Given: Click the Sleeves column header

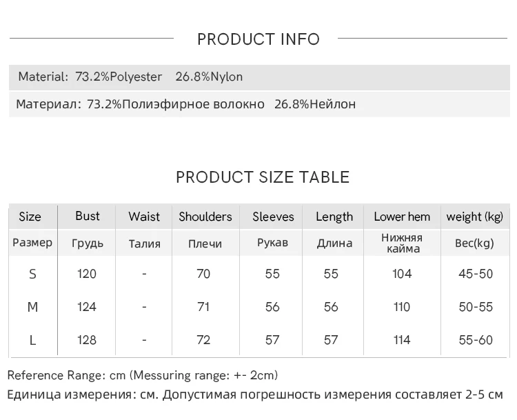Looking at the screenshot, I should (273, 217).
